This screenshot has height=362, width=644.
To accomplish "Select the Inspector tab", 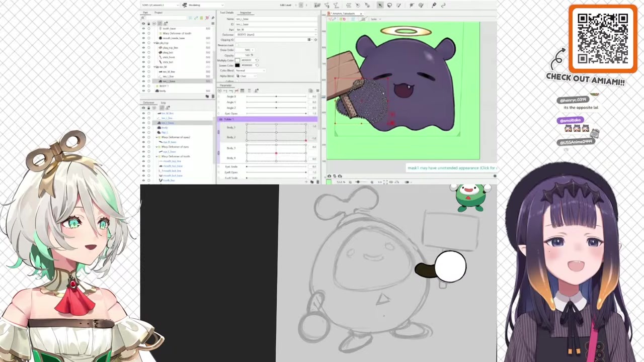I will coord(246,13).
